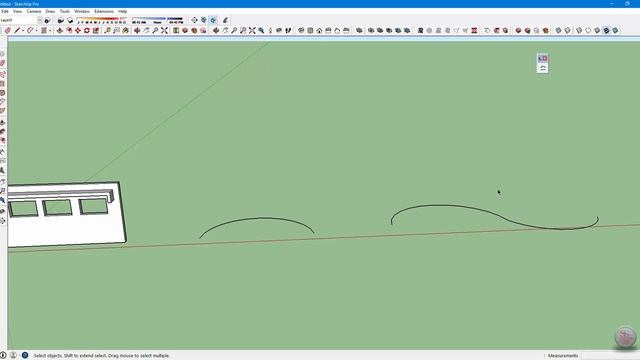Select Sandbox Flip Edge tool
Image resolution: width=640 pixels, height=360 pixels.
[x=474, y=31]
